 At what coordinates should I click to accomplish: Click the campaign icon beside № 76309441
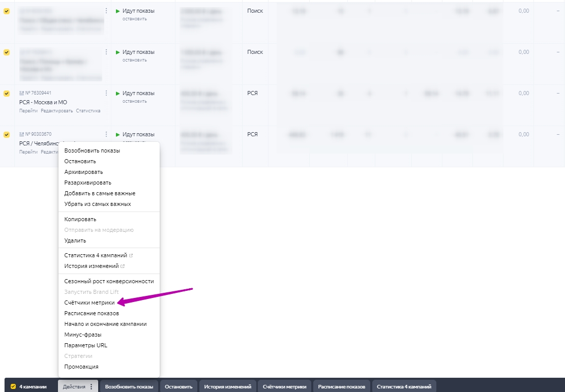(x=21, y=93)
